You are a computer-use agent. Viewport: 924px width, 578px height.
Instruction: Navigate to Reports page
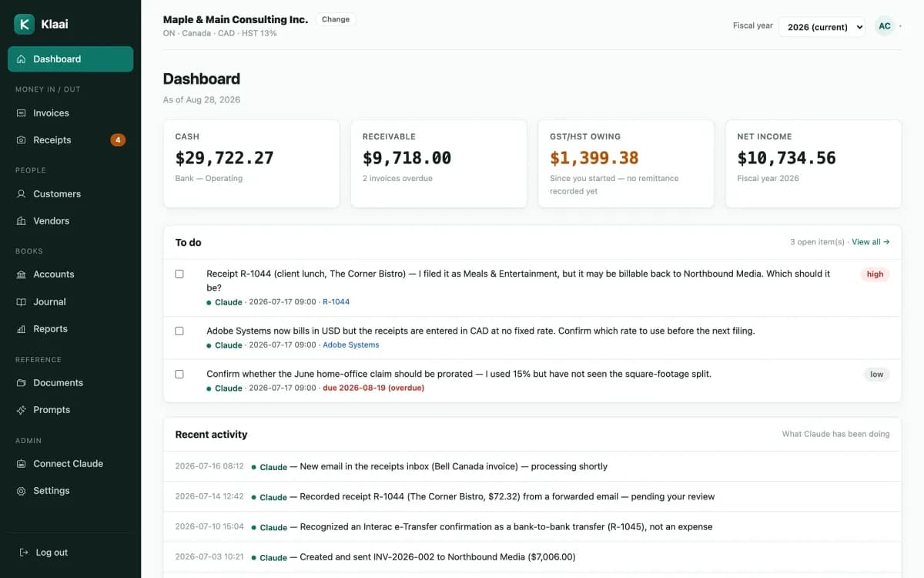tap(70, 329)
